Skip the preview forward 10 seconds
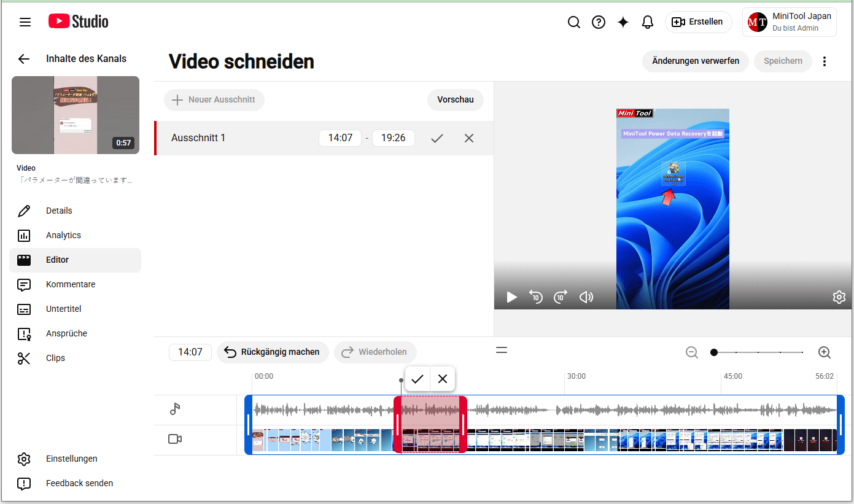 [x=561, y=297]
